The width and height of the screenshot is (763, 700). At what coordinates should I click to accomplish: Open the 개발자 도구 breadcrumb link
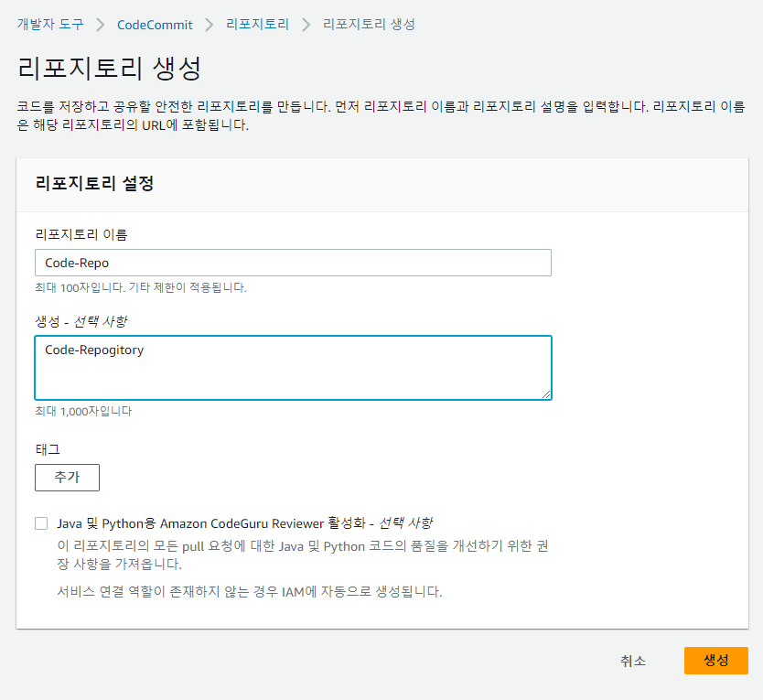click(x=50, y=25)
